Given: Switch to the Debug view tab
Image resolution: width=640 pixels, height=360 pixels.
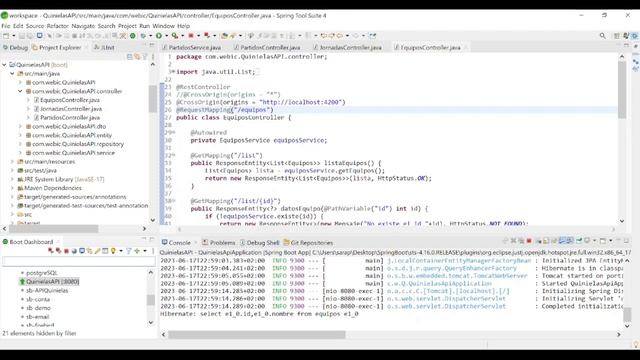Looking at the screenshot, I should point(16,47).
